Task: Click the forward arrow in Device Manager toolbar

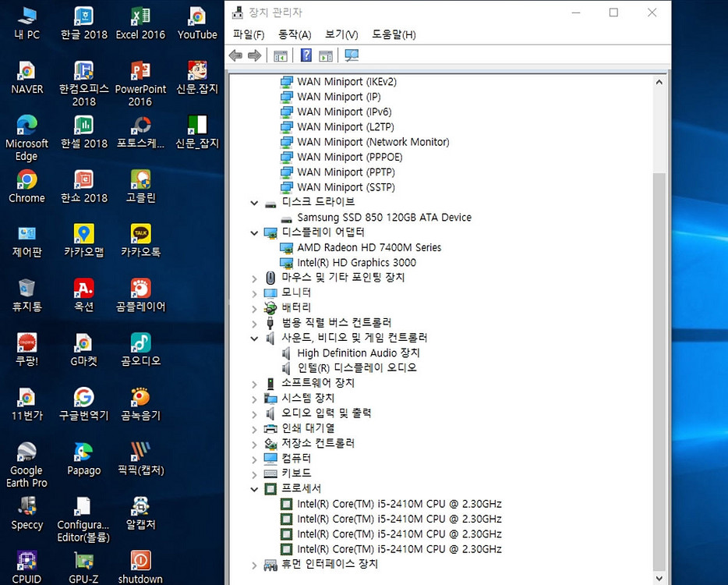Action: [254, 55]
